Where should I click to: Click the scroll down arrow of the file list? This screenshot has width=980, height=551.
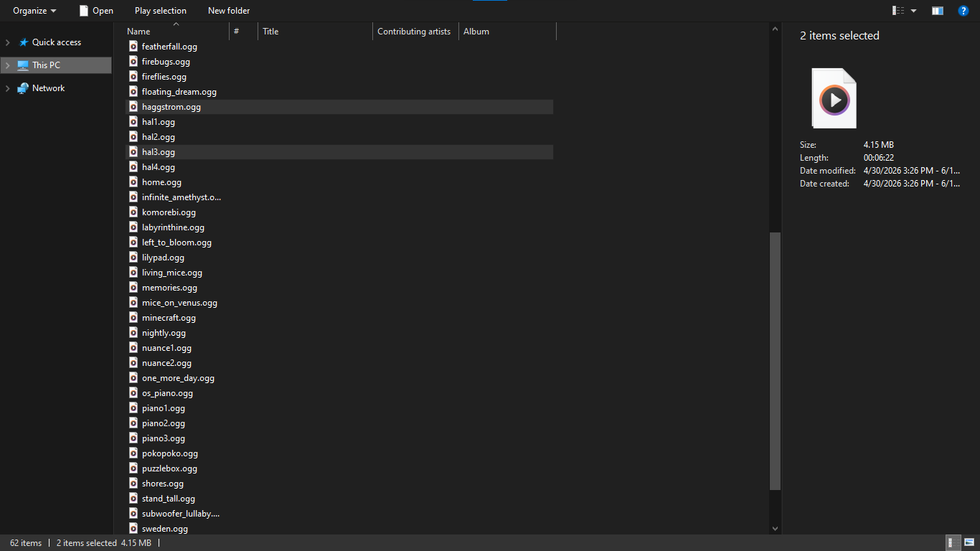tap(775, 529)
